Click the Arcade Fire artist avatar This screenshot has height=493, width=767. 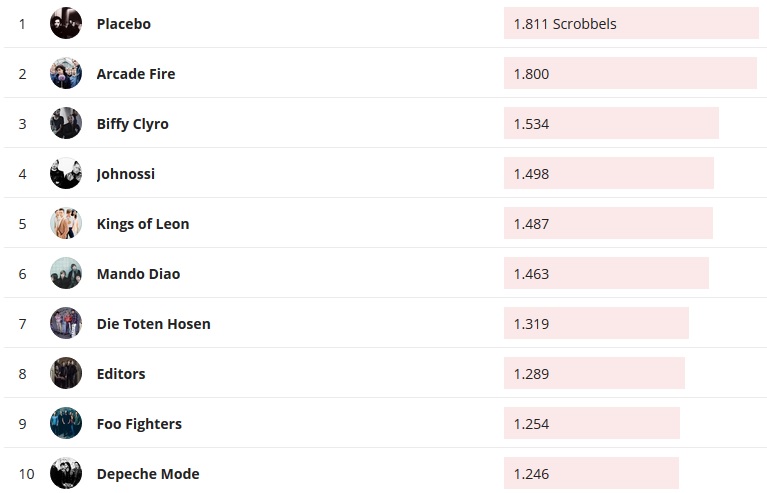coord(66,73)
